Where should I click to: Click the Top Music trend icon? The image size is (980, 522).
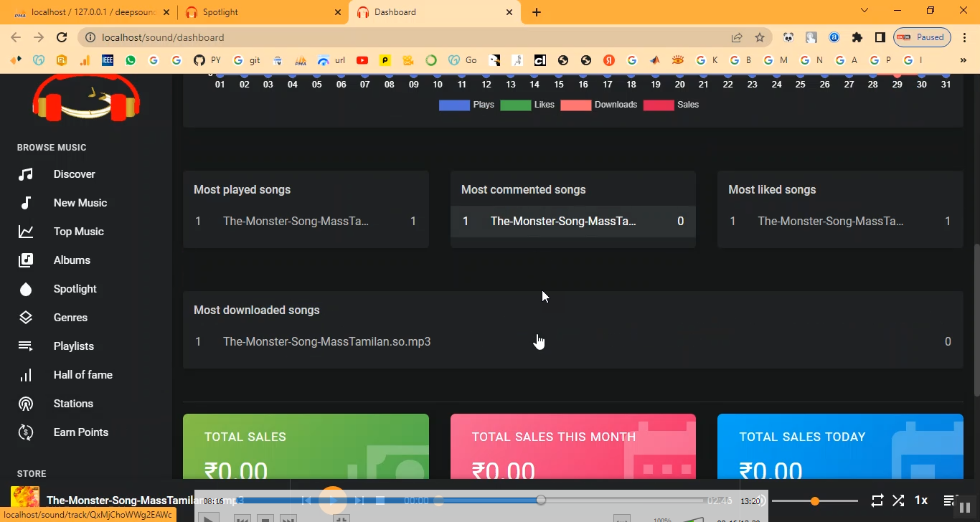coord(26,232)
